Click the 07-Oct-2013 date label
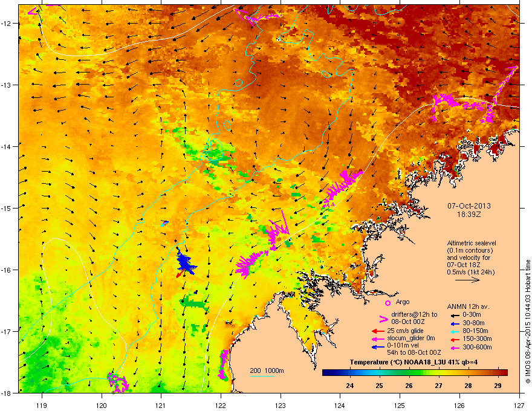 click(x=469, y=205)
